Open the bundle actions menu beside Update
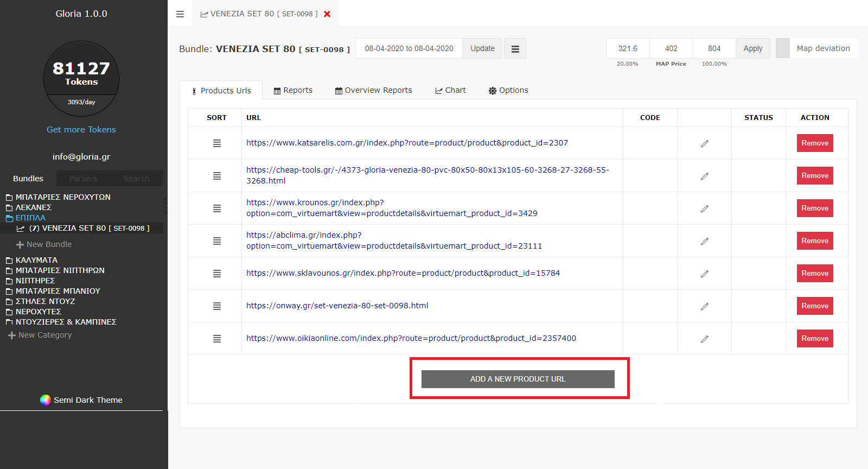 point(515,49)
